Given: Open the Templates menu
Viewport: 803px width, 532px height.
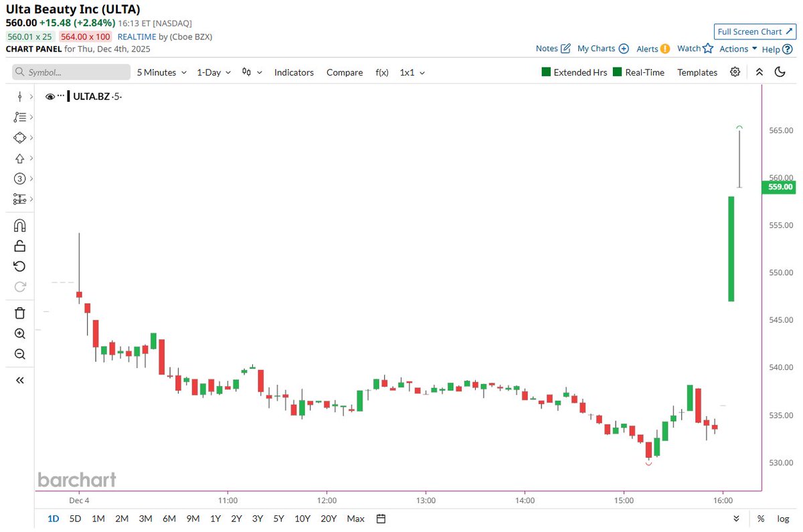Looking at the screenshot, I should (x=697, y=72).
